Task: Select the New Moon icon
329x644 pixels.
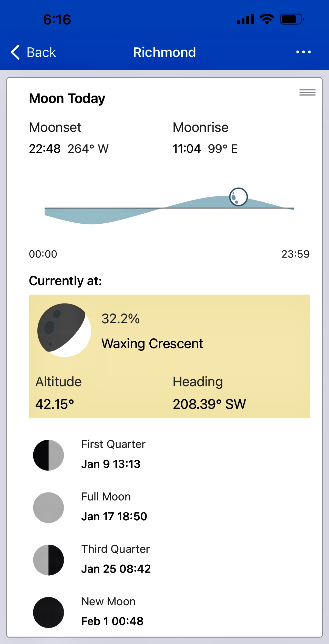Action: [x=48, y=612]
